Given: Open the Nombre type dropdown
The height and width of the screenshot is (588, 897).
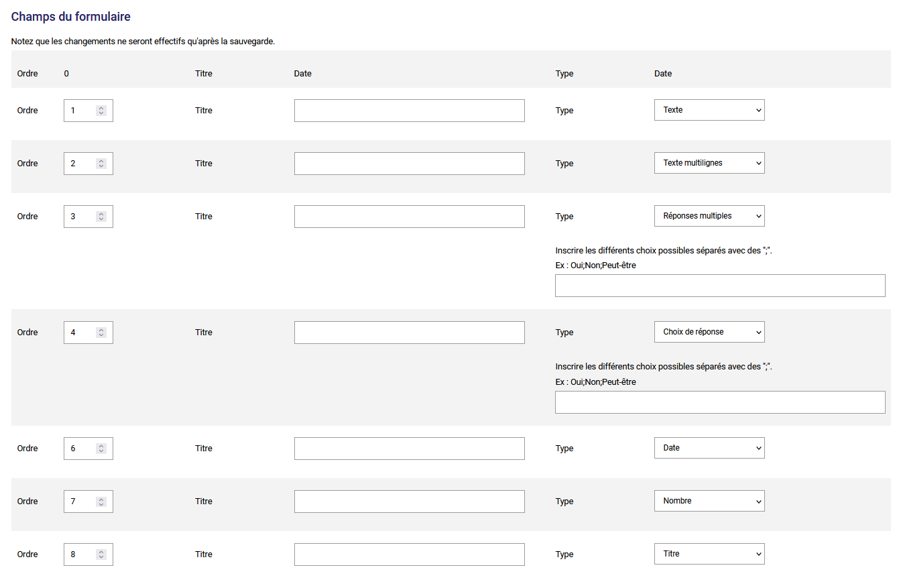Looking at the screenshot, I should [709, 501].
